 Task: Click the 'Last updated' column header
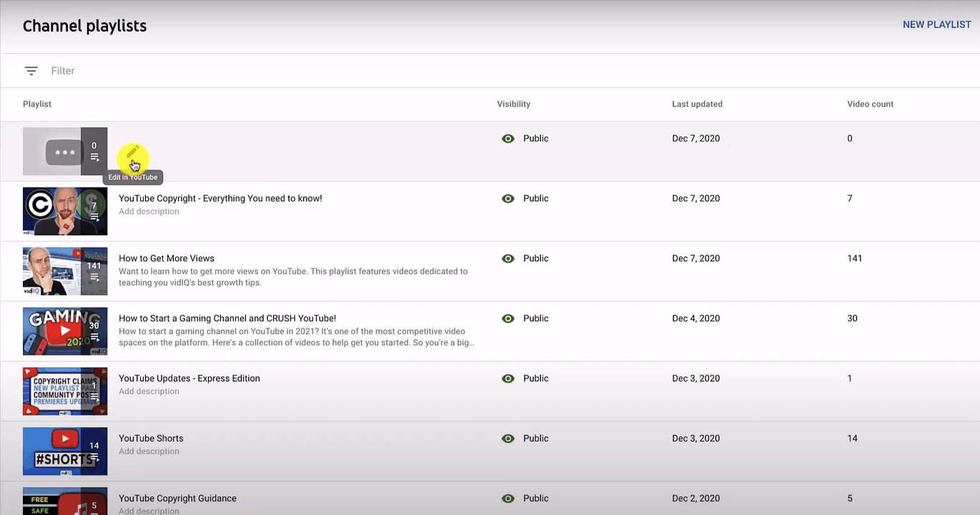point(697,104)
